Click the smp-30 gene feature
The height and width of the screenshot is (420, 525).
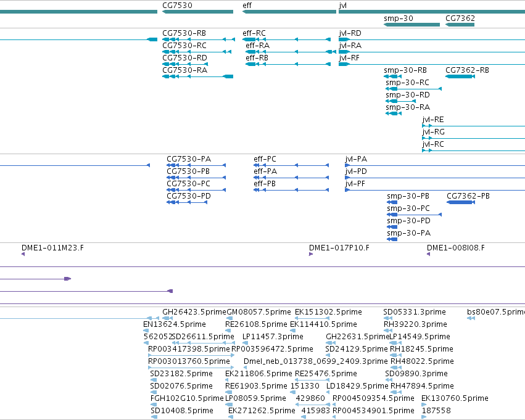[411, 25]
